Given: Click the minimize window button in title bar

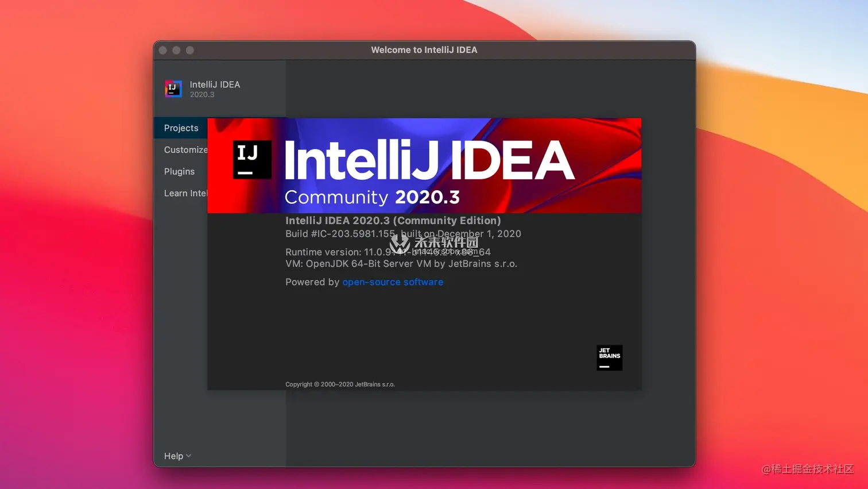Looking at the screenshot, I should 176,51.
